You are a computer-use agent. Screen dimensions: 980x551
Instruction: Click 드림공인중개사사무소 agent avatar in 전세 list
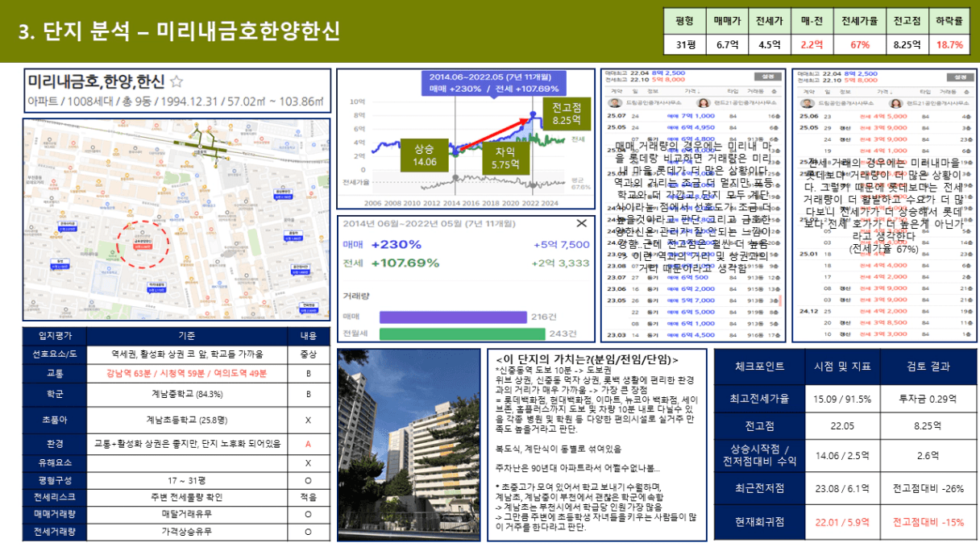pyautogui.click(x=807, y=103)
